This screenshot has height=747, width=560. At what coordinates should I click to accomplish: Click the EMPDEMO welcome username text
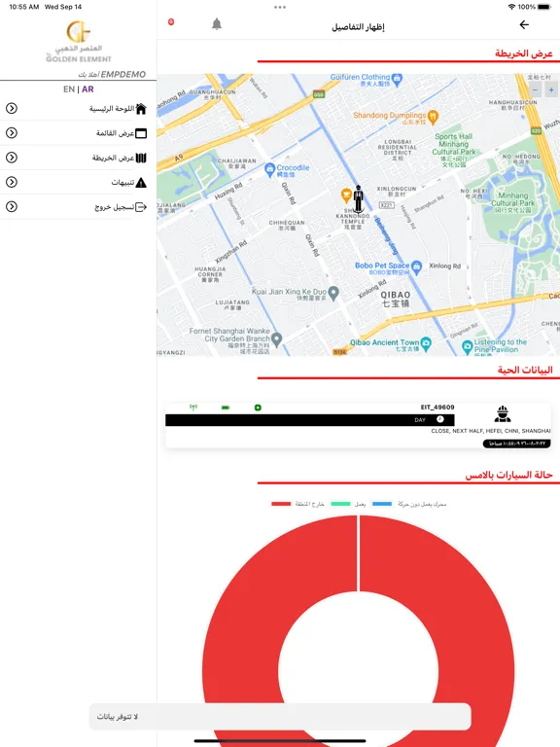[122, 74]
